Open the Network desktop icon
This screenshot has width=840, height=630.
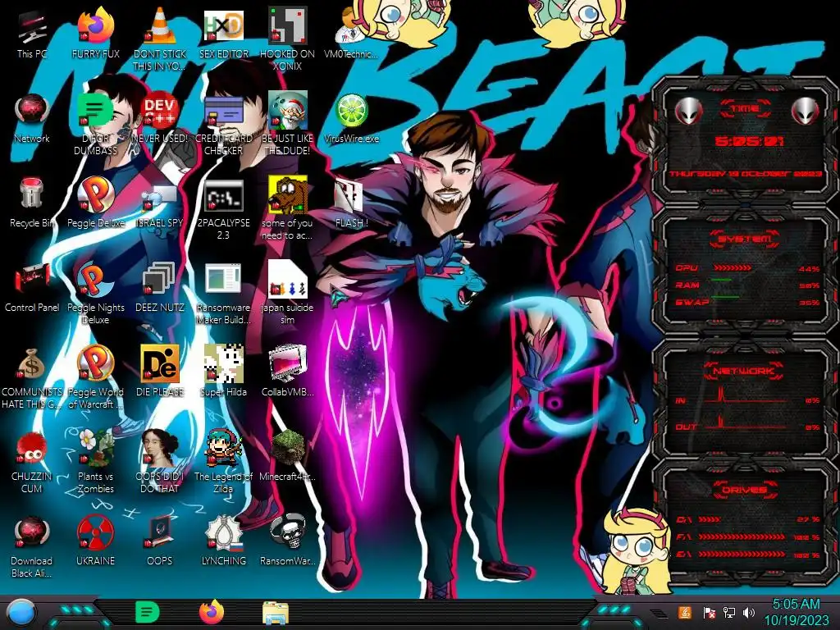tap(32, 118)
